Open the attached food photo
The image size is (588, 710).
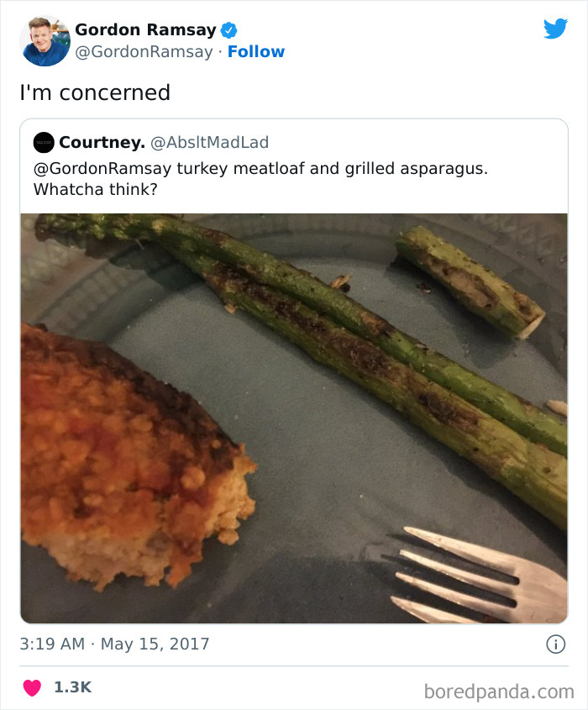tap(294, 416)
